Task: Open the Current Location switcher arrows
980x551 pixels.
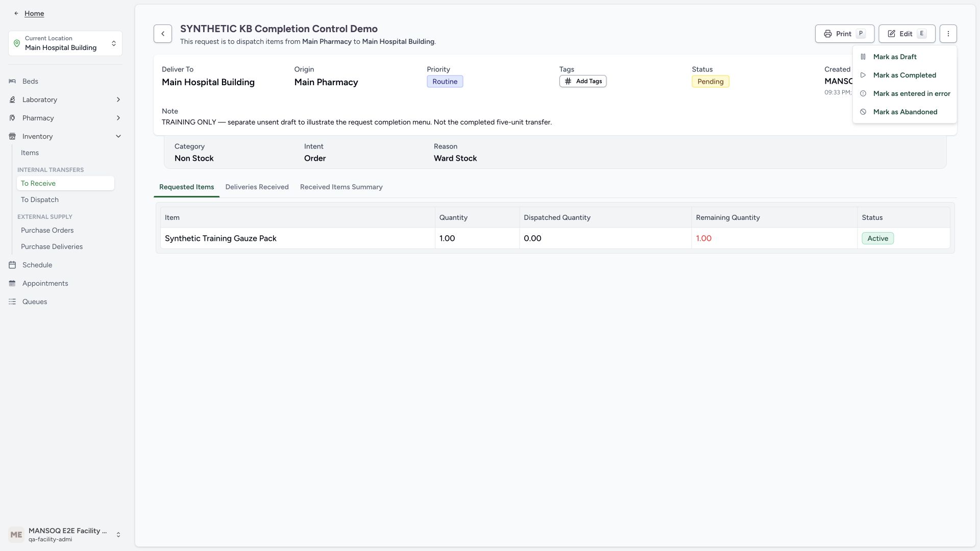Action: tap(114, 43)
